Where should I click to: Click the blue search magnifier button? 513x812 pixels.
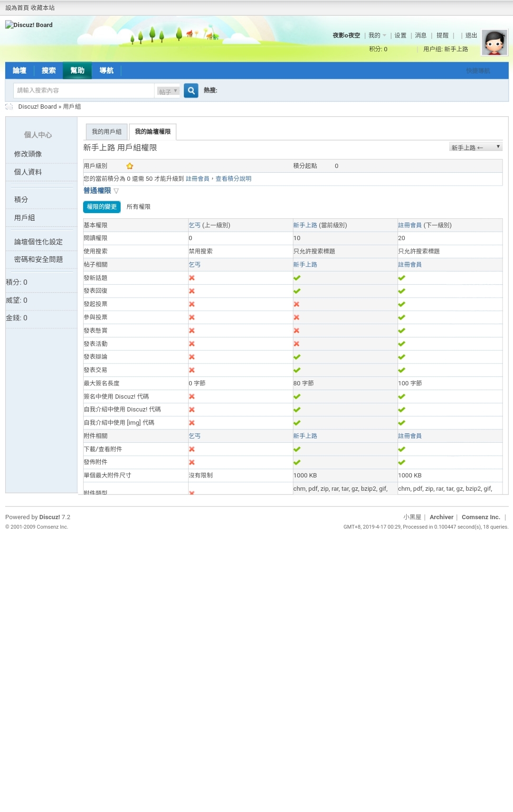tap(191, 91)
